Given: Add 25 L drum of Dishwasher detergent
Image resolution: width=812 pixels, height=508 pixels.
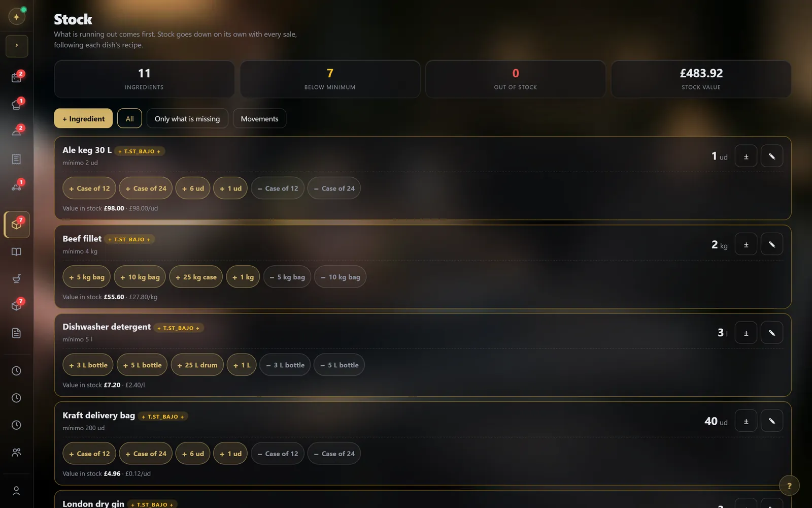Looking at the screenshot, I should 197,365.
